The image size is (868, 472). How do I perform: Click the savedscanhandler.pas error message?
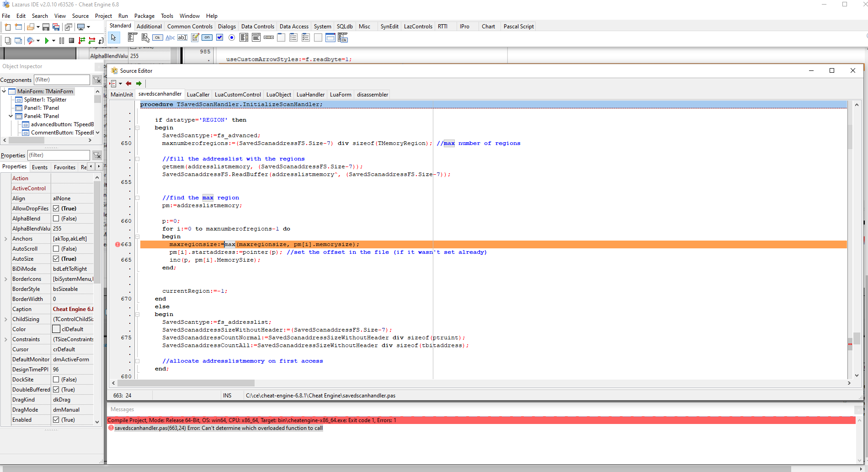click(x=218, y=428)
